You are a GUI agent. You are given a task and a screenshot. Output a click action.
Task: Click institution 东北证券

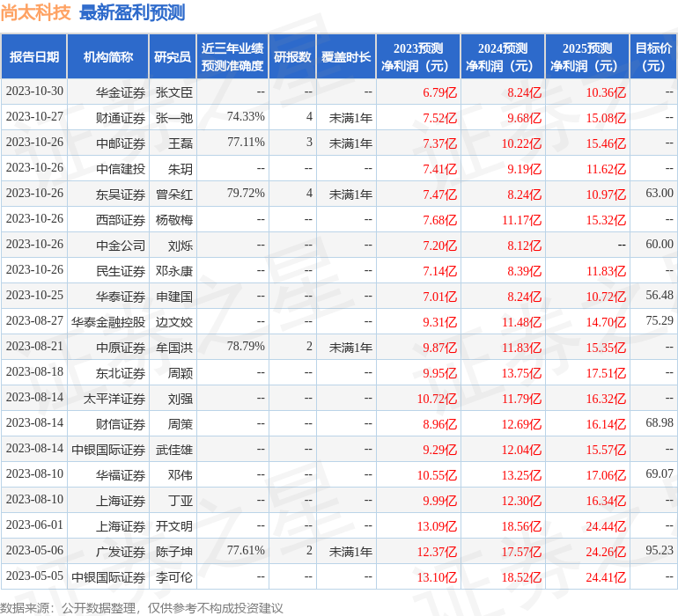point(121,372)
